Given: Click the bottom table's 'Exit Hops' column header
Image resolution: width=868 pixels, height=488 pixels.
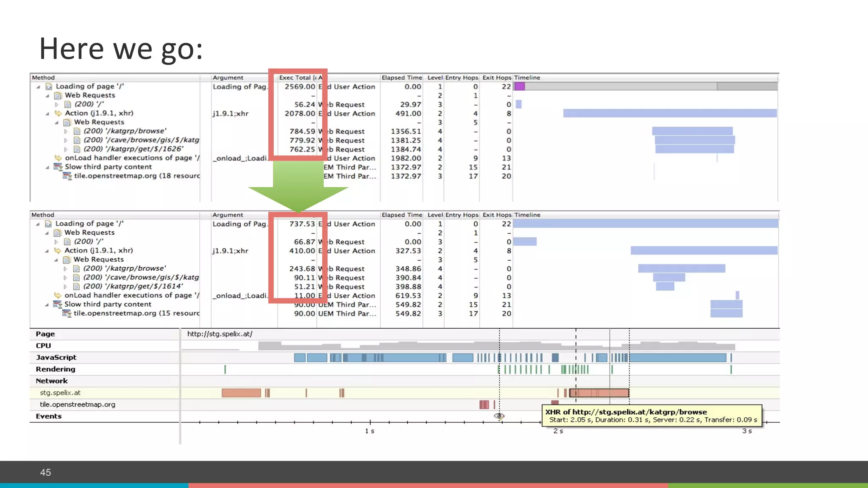Looking at the screenshot, I should (x=496, y=215).
